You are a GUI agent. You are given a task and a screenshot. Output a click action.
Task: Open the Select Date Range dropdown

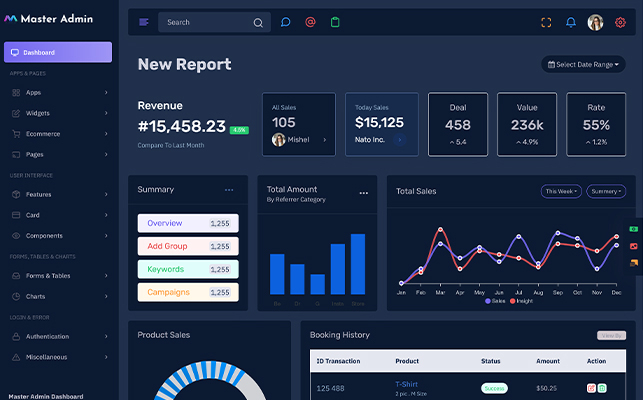(583, 64)
